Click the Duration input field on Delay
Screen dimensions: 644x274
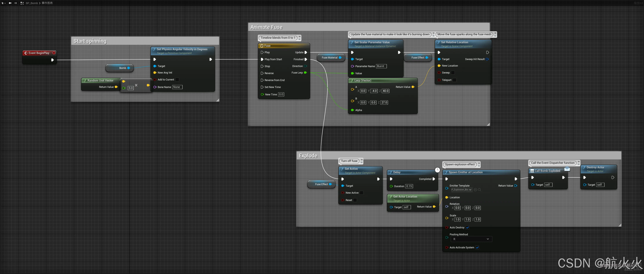pos(409,186)
